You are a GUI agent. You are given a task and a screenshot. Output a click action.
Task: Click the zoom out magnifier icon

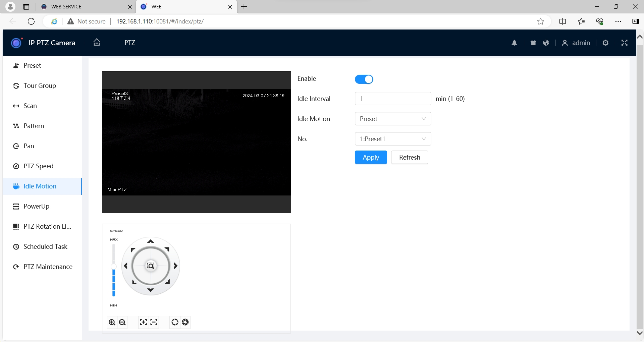click(x=122, y=322)
